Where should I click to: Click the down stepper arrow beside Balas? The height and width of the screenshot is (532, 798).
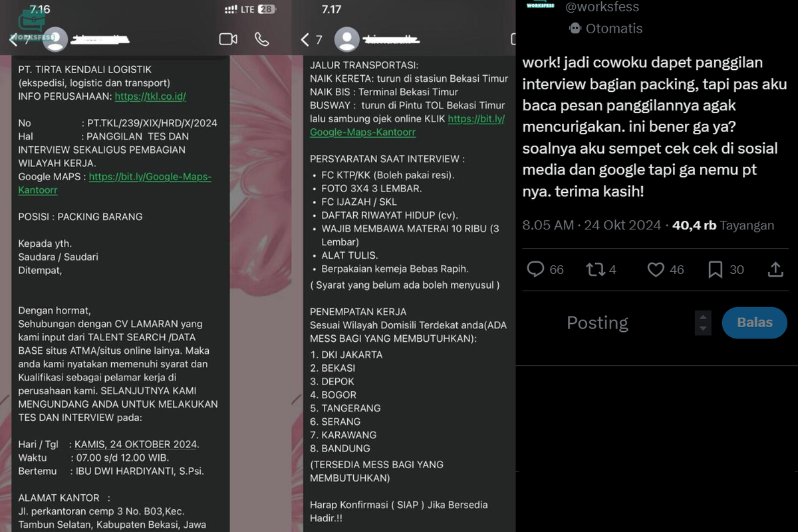703,329
